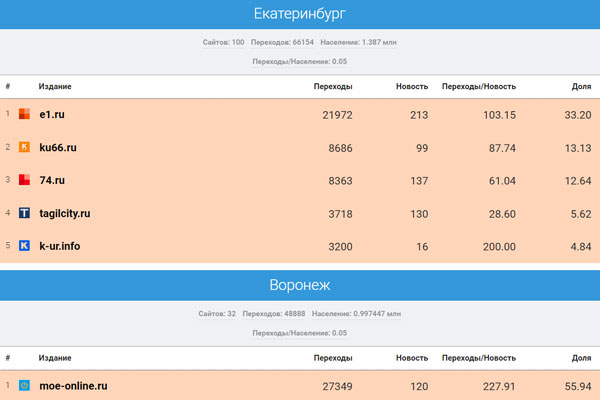Click the moe-online.ru favicon
This screenshot has height=400, width=600.
pyautogui.click(x=25, y=385)
